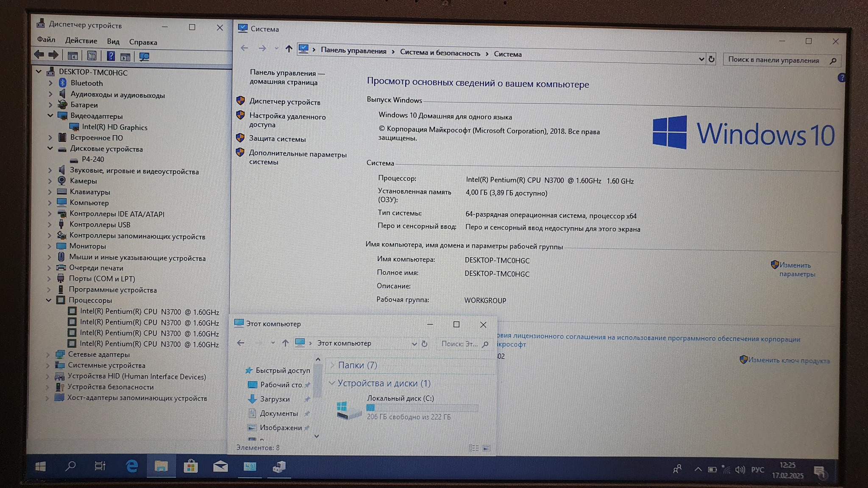Expand the Bluetooth device category
Screen dimensions: 868x488
point(50,83)
